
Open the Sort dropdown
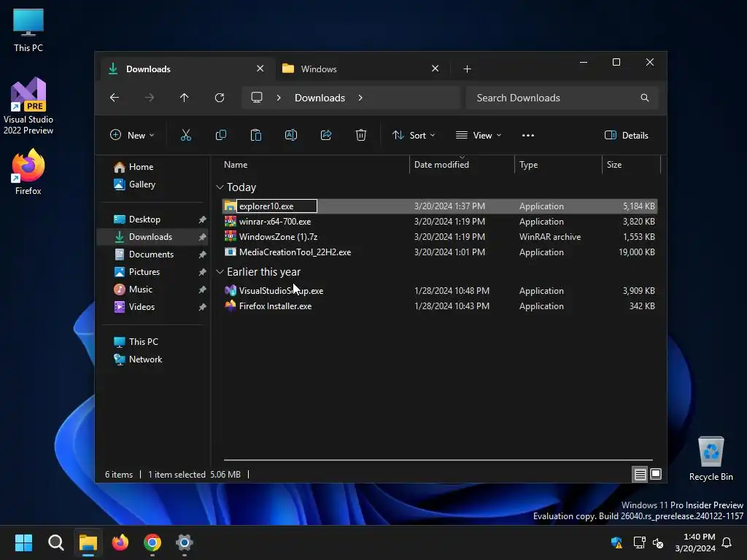(x=414, y=135)
